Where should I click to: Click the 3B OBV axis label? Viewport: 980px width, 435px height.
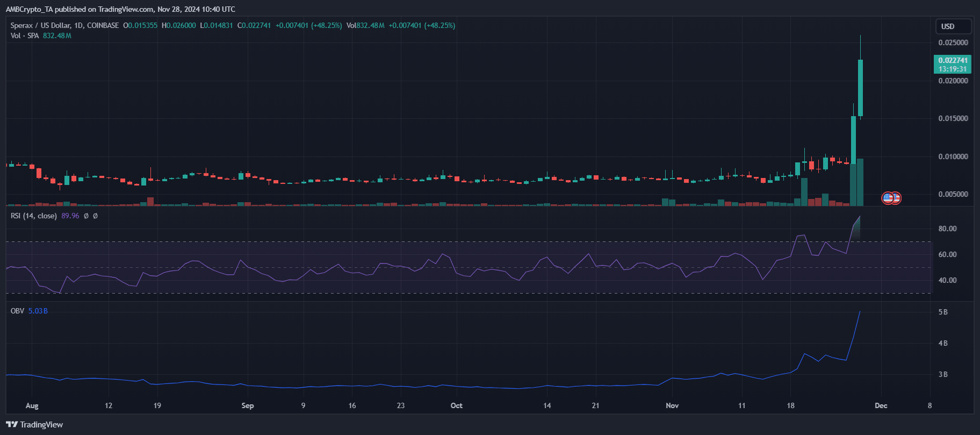click(943, 374)
